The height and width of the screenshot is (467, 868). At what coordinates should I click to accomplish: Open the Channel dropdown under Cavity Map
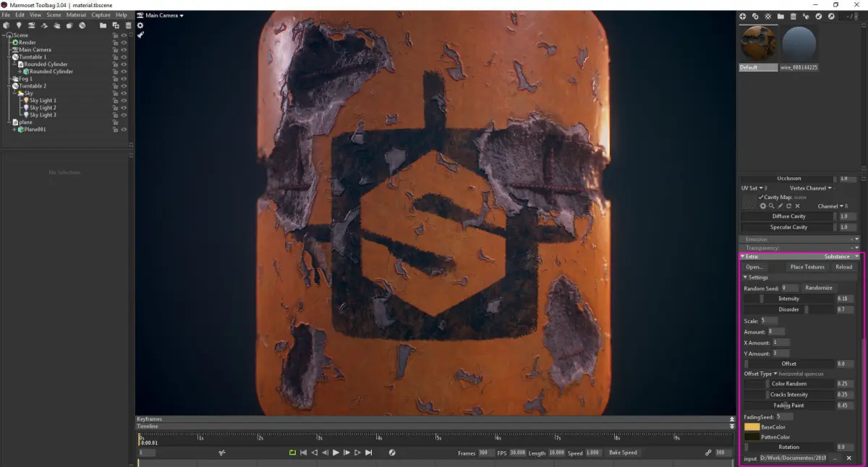[x=833, y=206]
